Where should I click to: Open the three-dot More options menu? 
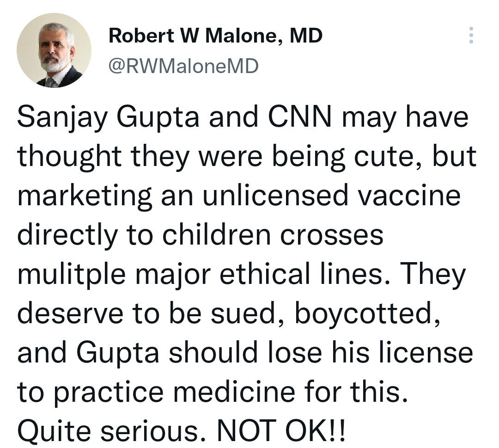tap(471, 35)
